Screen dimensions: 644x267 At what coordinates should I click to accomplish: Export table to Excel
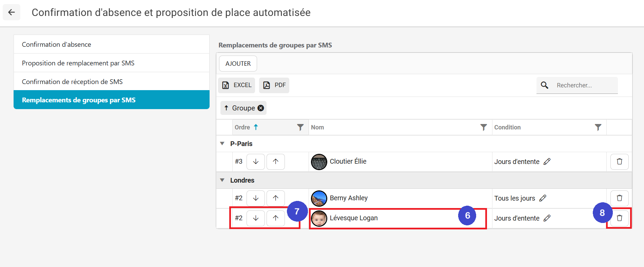tap(237, 85)
